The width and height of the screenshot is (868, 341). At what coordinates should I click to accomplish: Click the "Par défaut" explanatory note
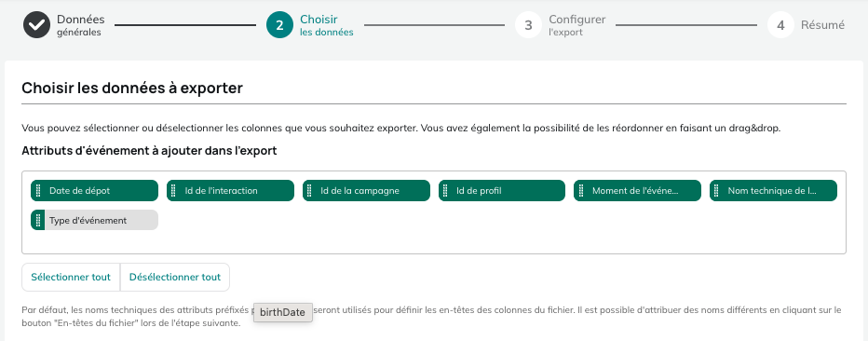pyautogui.click(x=432, y=316)
